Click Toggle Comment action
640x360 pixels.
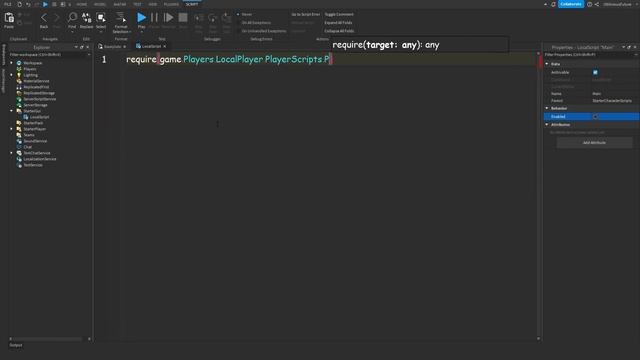point(339,14)
